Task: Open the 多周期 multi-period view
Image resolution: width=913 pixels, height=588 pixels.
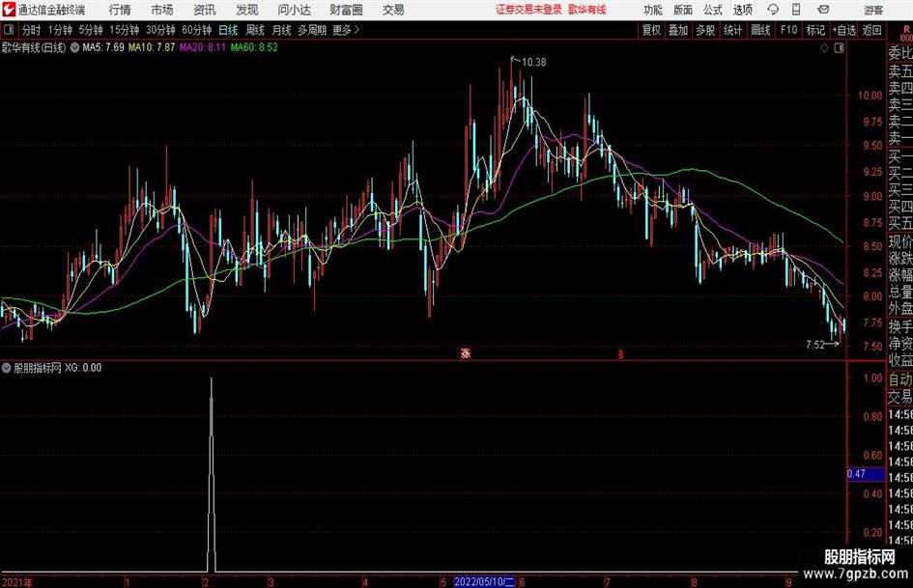Action: tap(312, 30)
